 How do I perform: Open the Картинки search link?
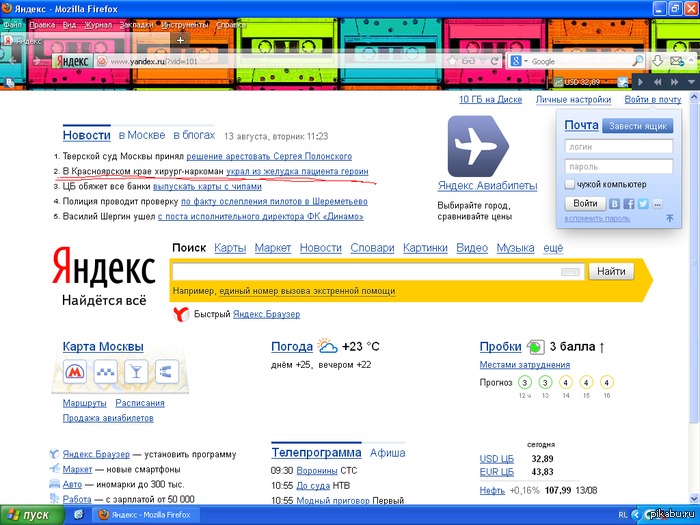(x=425, y=248)
